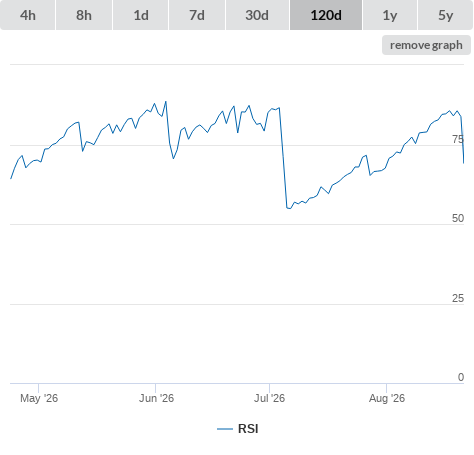Screen dimensions: 474x455
Task: Switch to the 4h time range
Action: tap(28, 15)
